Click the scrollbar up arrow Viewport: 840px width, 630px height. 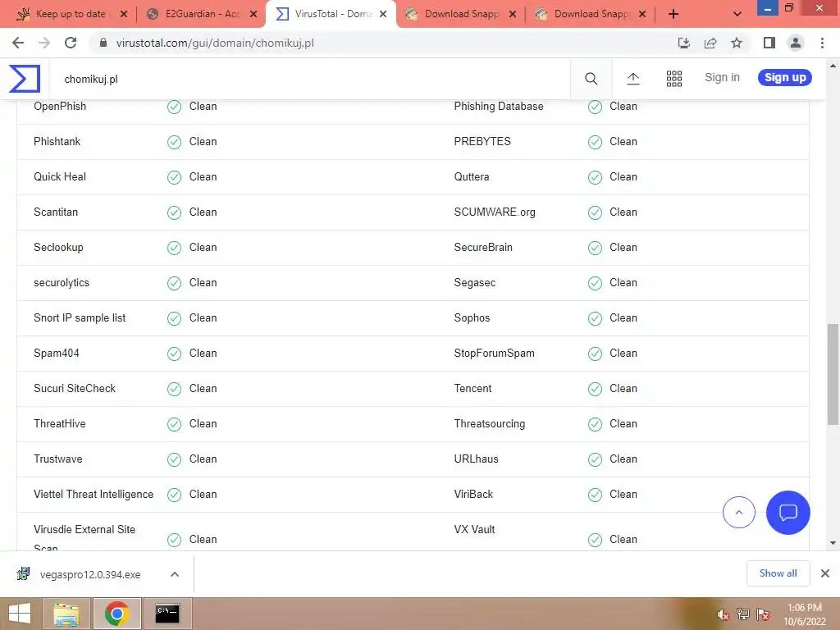(833, 66)
